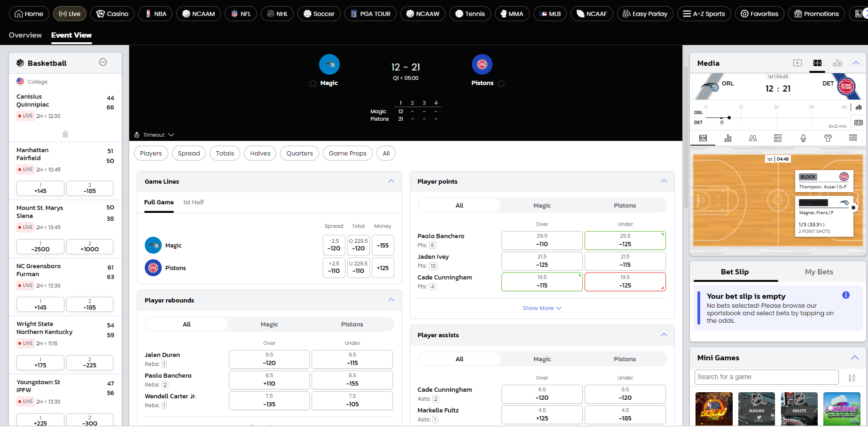868x427 pixels.
Task: Click the game timeline progress marker
Action: pos(729,117)
